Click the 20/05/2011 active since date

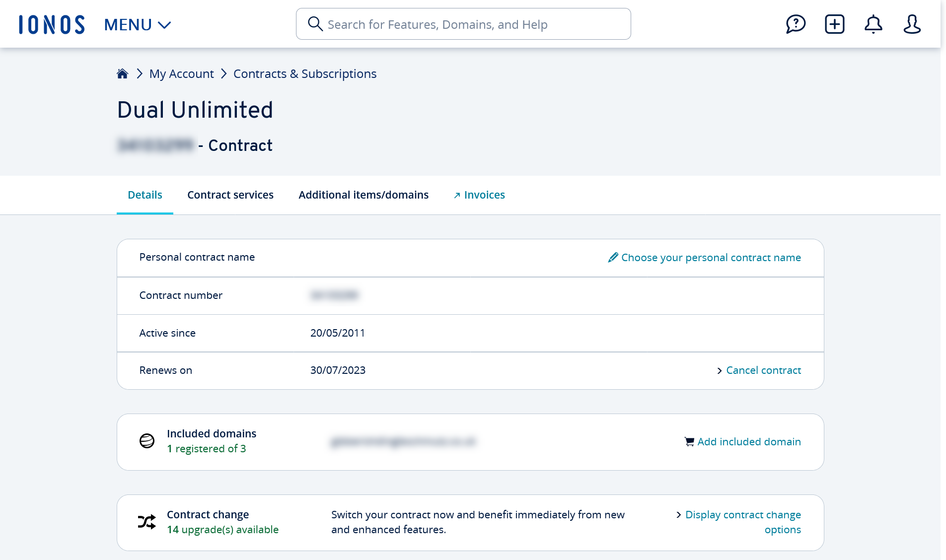point(338,333)
